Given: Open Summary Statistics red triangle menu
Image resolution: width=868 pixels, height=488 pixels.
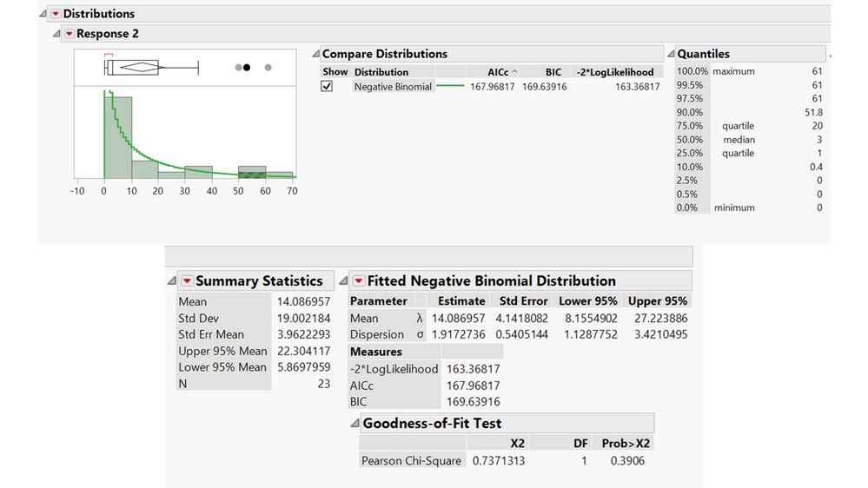Looking at the screenshot, I should pyautogui.click(x=188, y=281).
